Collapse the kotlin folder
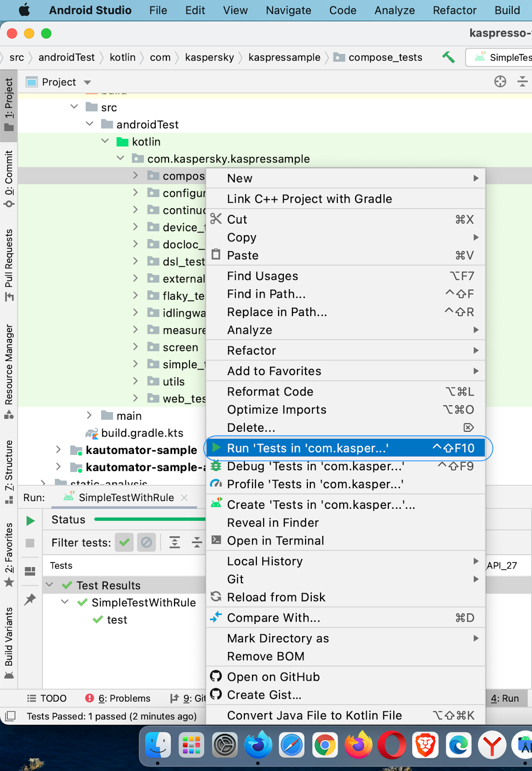532x771 pixels. (105, 141)
